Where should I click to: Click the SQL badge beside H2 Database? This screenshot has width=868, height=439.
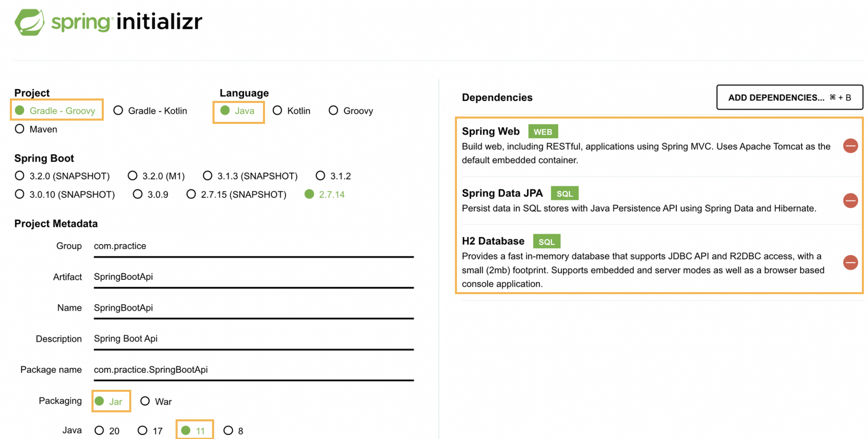546,242
